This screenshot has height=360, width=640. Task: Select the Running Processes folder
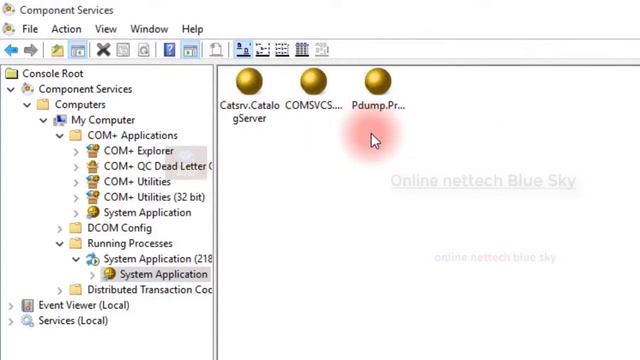pos(130,243)
